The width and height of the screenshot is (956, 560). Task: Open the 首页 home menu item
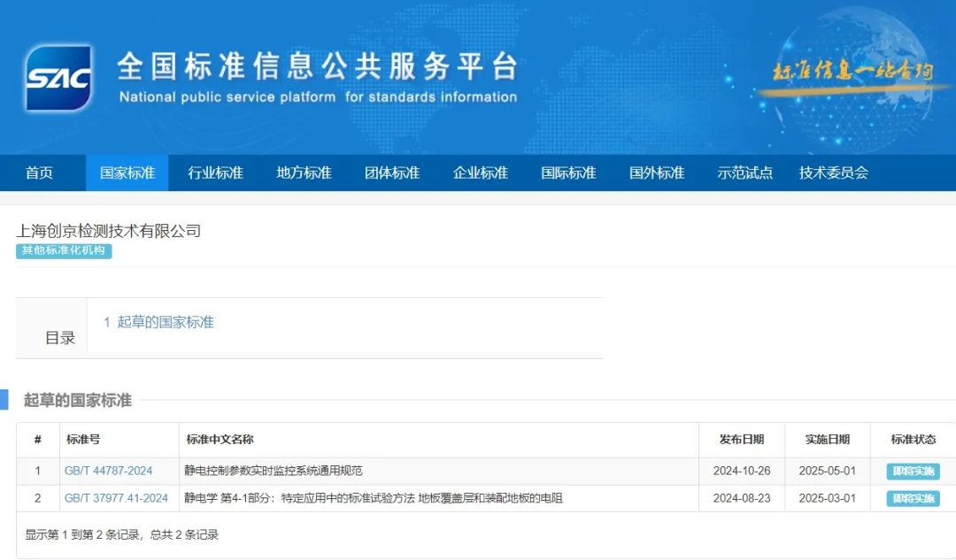pos(39,173)
